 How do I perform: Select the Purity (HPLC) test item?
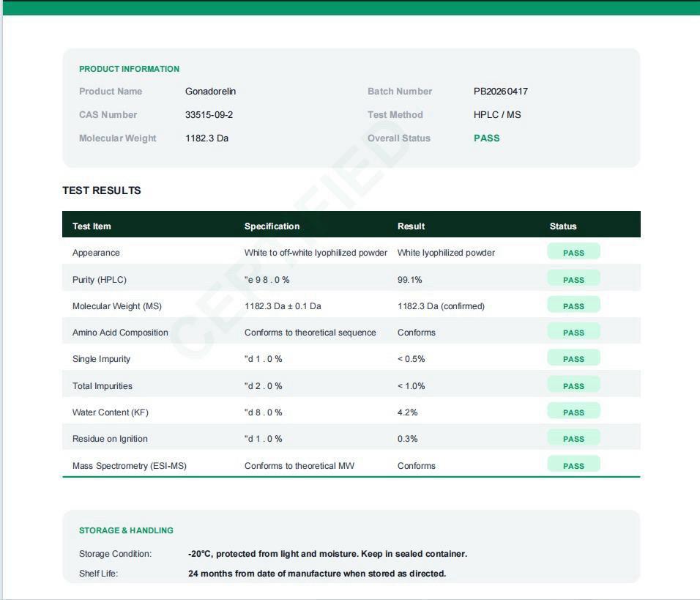[x=99, y=280]
